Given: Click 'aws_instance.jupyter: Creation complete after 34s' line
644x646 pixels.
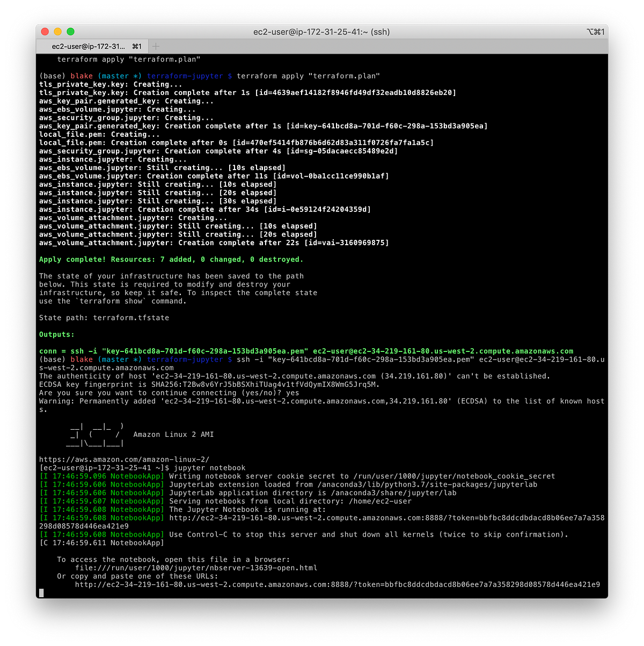Looking at the screenshot, I should point(205,209).
